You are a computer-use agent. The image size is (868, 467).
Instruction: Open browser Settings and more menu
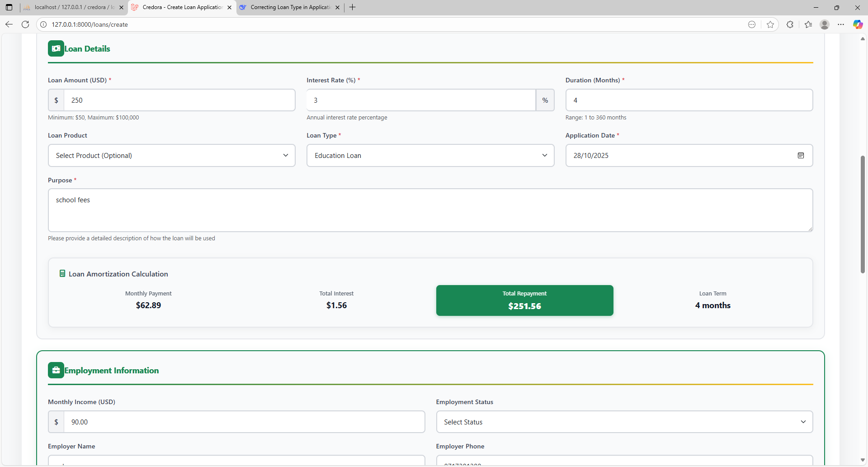click(841, 24)
